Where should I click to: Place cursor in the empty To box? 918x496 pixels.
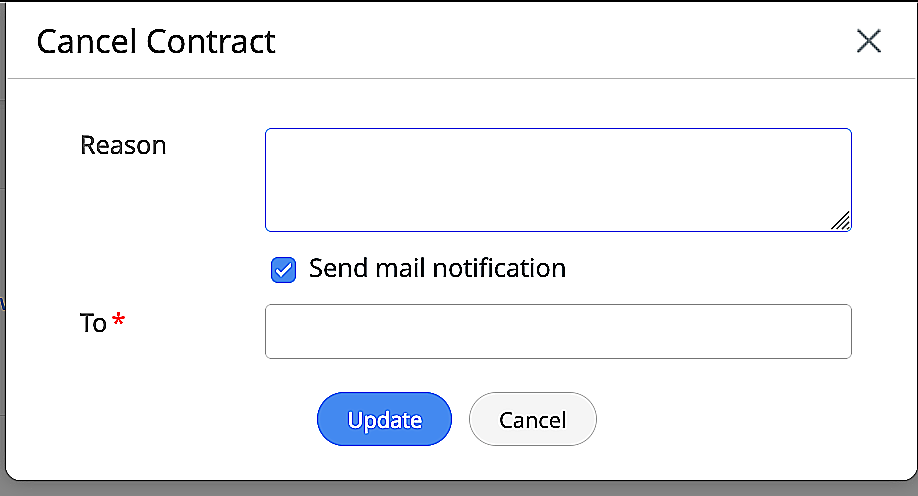point(557,331)
